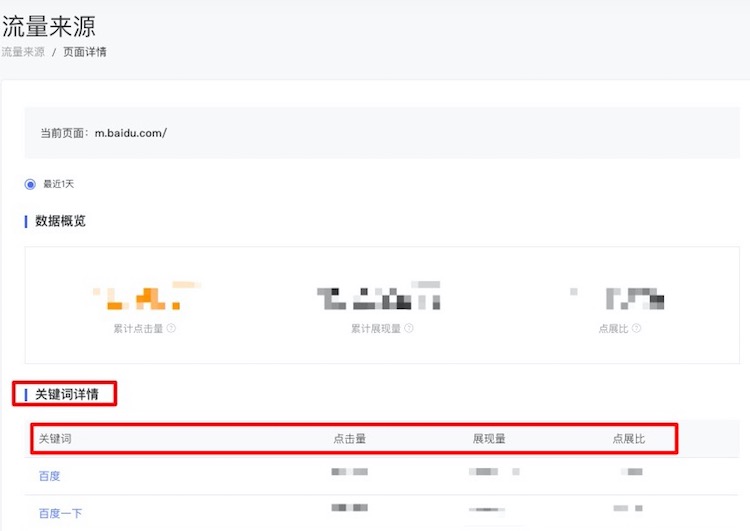Click help icon beside overview 点展比
This screenshot has width=750, height=531.
point(637,328)
